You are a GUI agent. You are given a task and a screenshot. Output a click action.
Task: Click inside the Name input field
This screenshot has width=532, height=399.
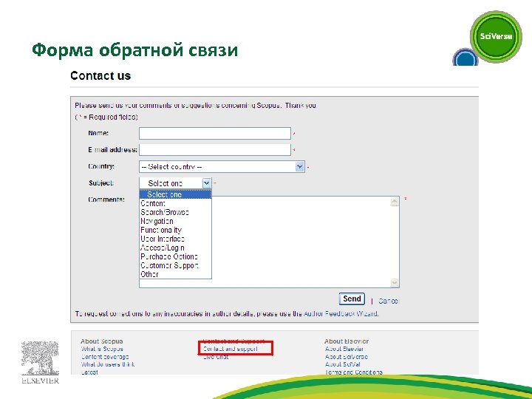click(215, 133)
